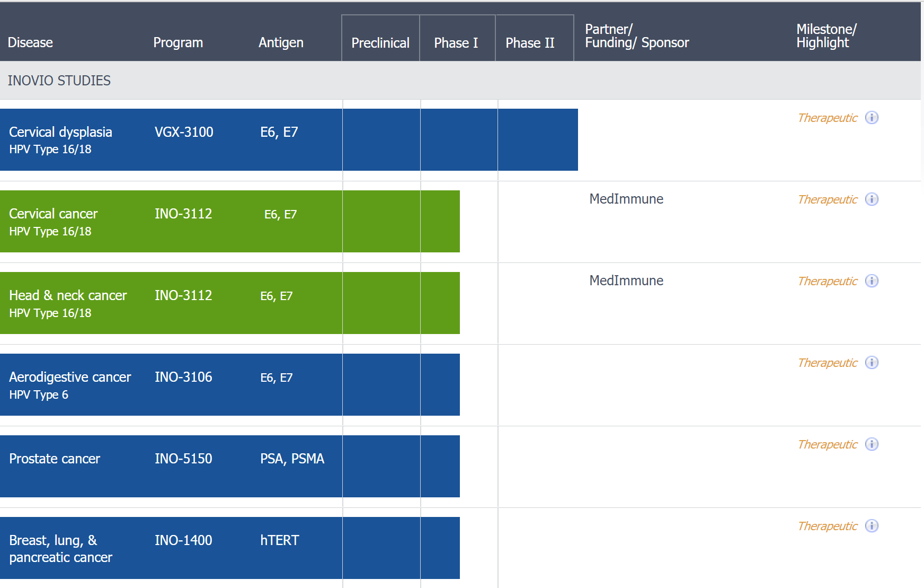The width and height of the screenshot is (924, 588).
Task: Click E6, E7 antigen in Aerodigestive cancer row
Action: coord(277,378)
